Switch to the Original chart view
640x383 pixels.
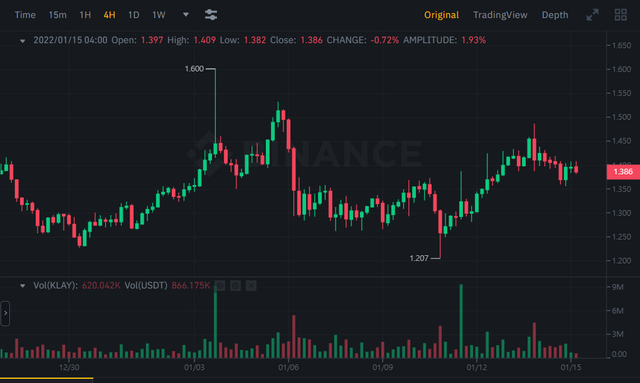coord(441,15)
